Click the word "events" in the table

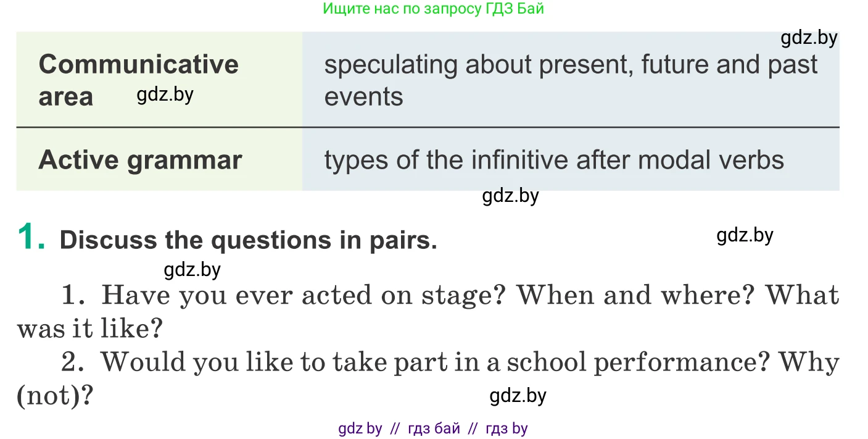click(x=363, y=97)
